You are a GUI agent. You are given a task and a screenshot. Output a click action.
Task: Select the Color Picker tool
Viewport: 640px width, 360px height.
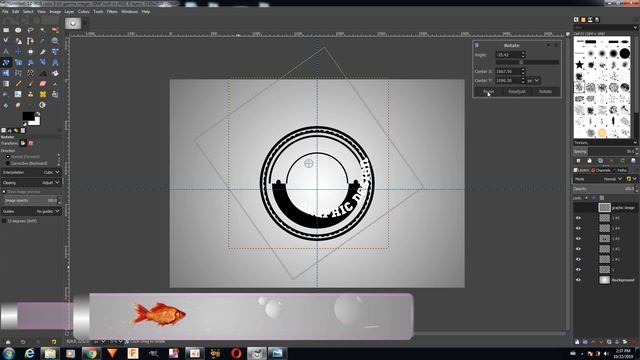[43, 41]
